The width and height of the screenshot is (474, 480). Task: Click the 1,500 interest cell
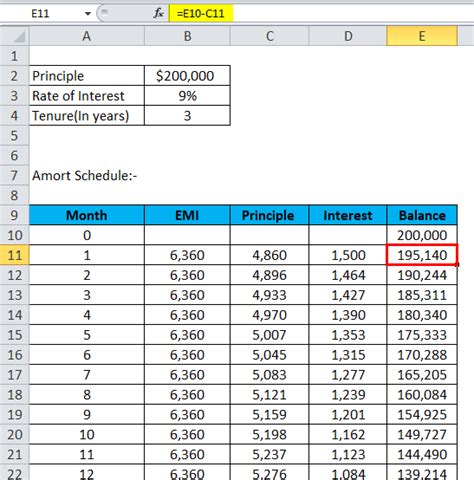point(348,255)
